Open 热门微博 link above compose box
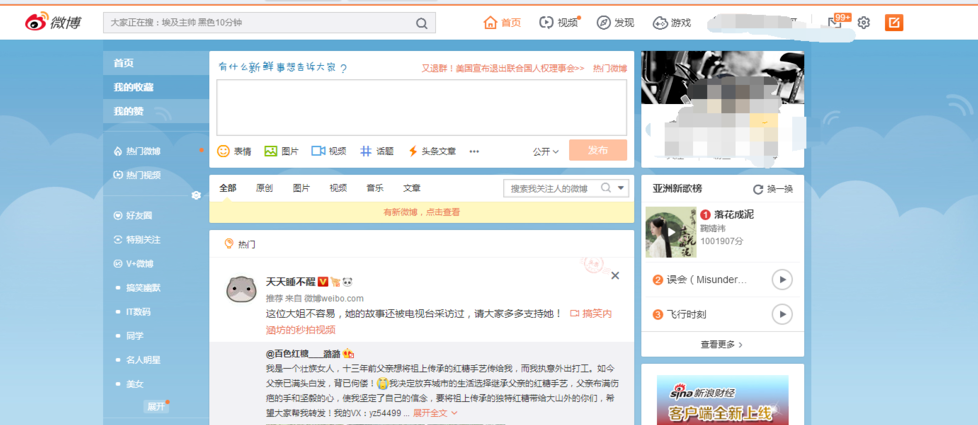This screenshot has height=425, width=978. pyautogui.click(x=609, y=69)
